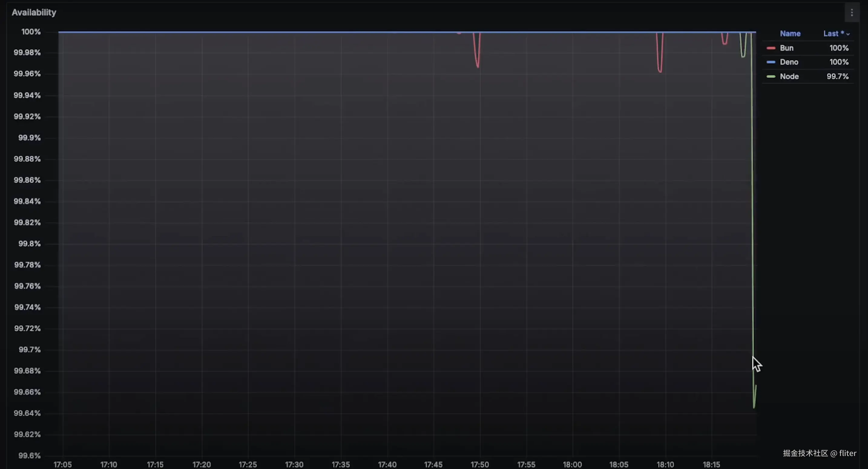Click the small red Bun dip after 18:15

point(725,43)
